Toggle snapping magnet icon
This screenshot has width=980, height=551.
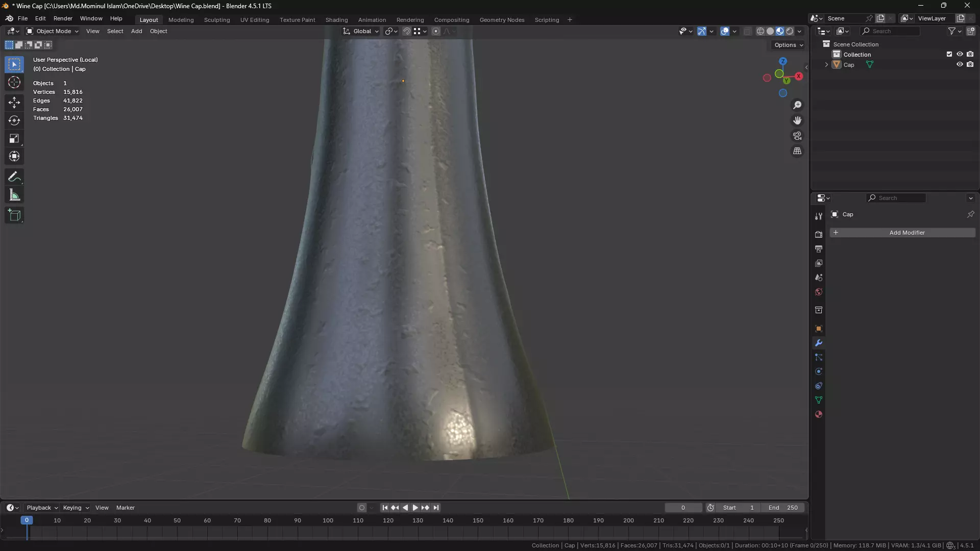tap(406, 31)
